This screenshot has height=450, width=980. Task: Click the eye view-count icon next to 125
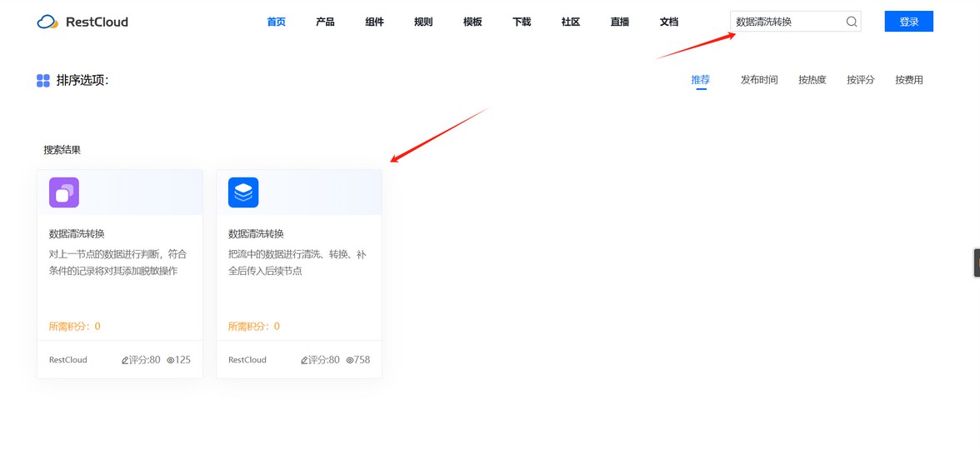point(170,360)
